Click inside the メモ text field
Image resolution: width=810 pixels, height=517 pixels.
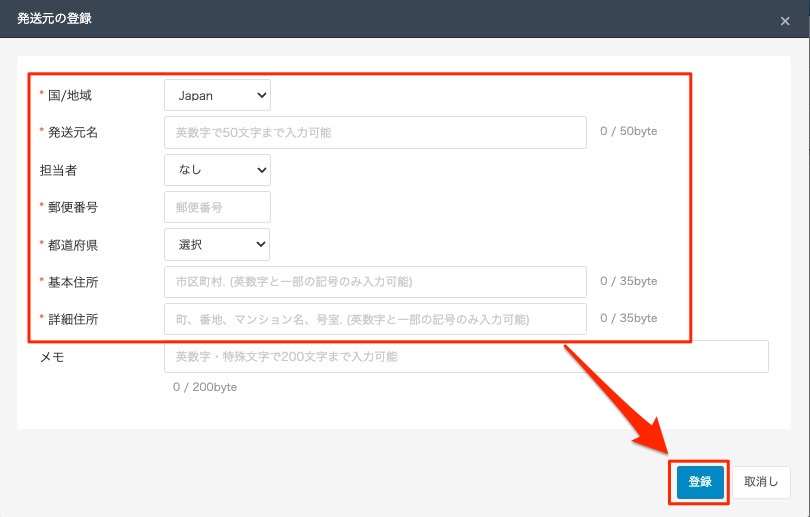(466, 356)
